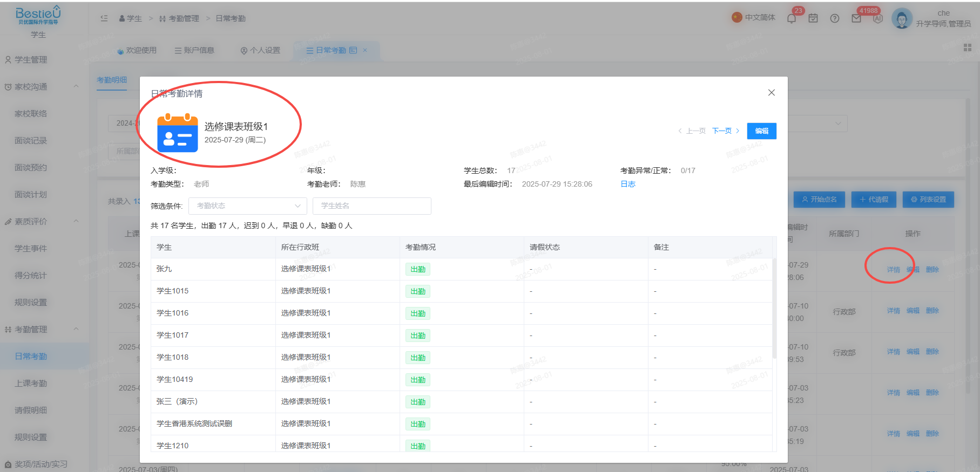Open the 考勤状态 filter dropdown
The height and width of the screenshot is (472, 980).
pyautogui.click(x=248, y=206)
